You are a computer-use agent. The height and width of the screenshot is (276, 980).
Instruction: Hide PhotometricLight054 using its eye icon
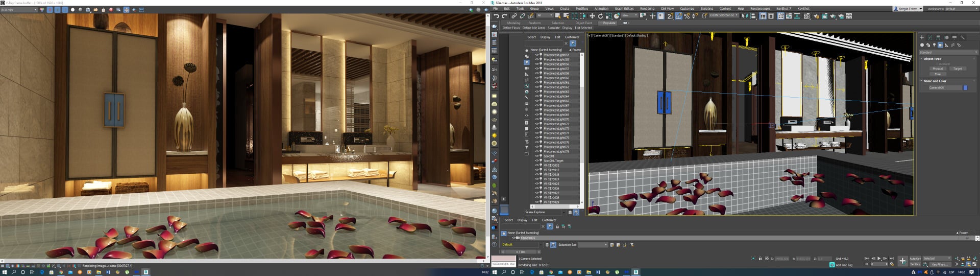(536, 55)
